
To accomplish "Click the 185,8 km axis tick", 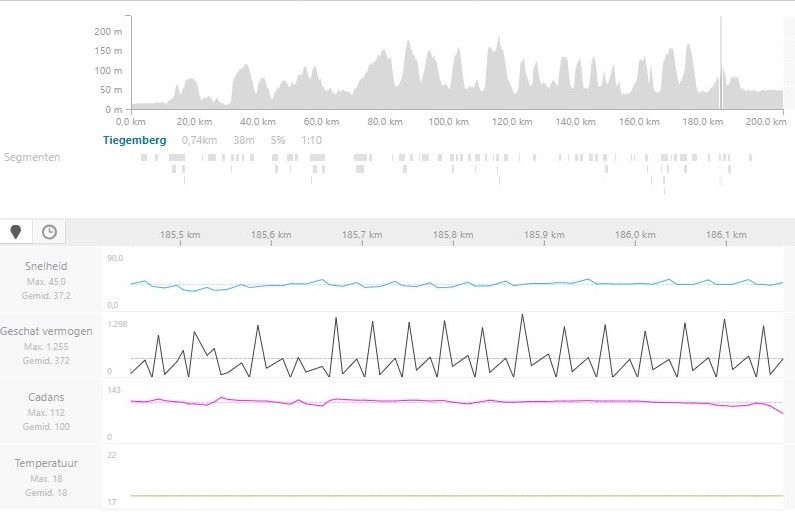I will click(453, 235).
